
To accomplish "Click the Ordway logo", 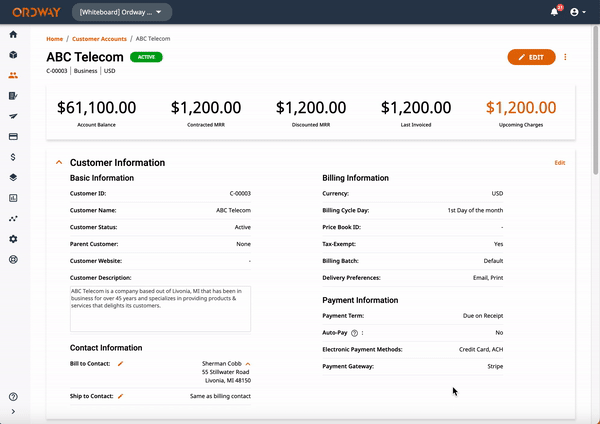I will click(36, 12).
